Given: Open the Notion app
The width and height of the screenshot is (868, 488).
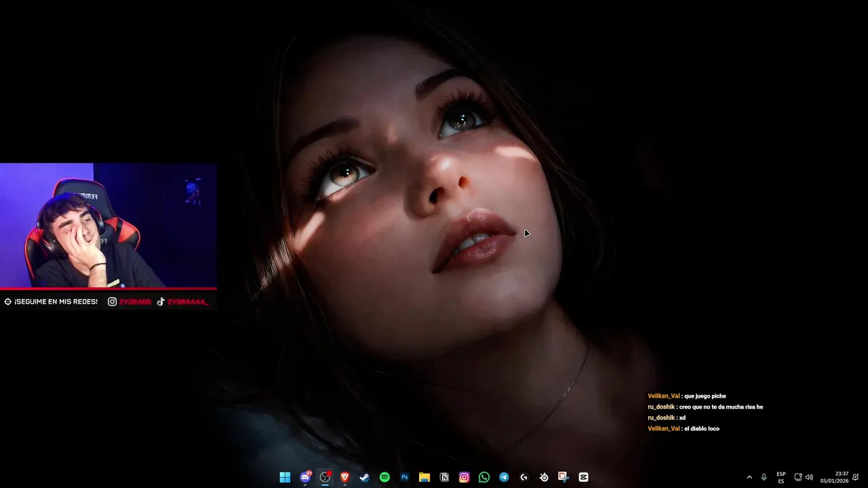Looking at the screenshot, I should 444,477.
